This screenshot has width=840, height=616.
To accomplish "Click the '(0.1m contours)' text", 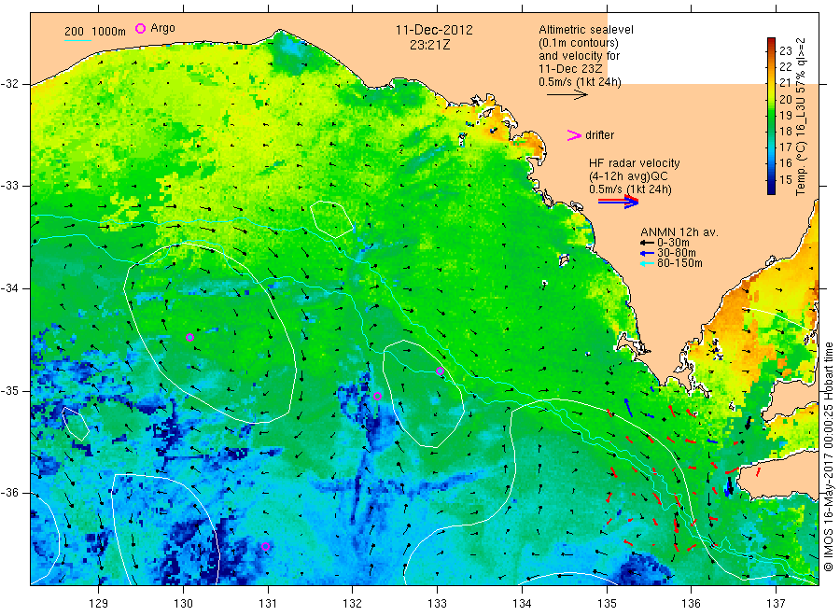I will click(579, 43).
